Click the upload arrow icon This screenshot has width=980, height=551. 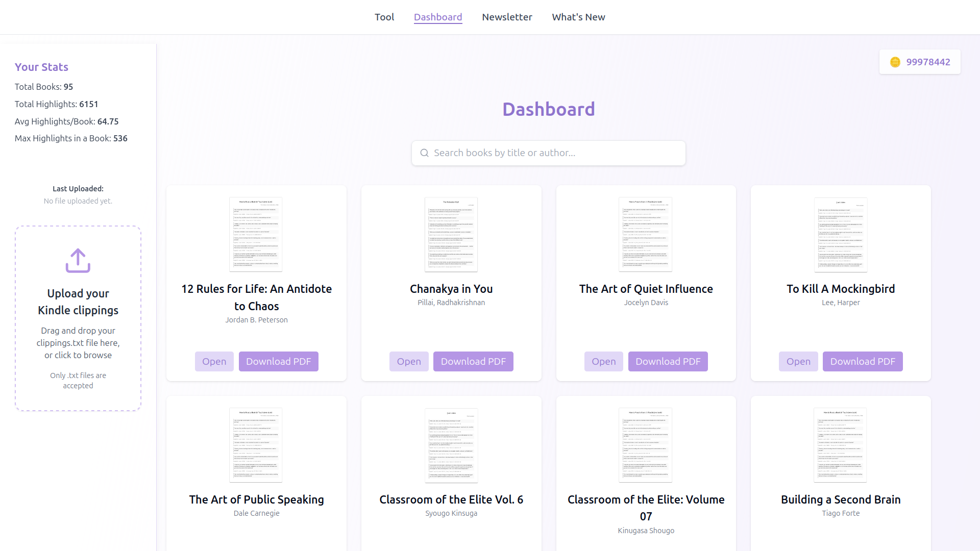[78, 261]
